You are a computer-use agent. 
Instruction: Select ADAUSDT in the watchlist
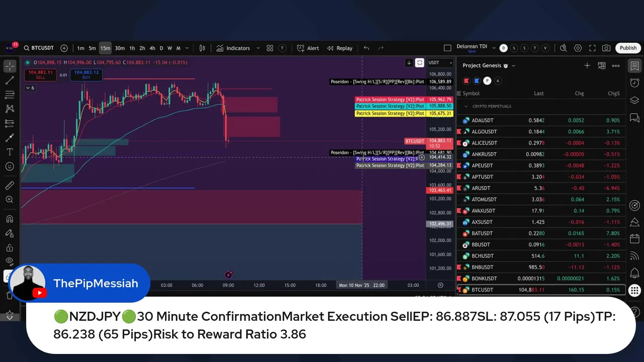(x=541, y=121)
